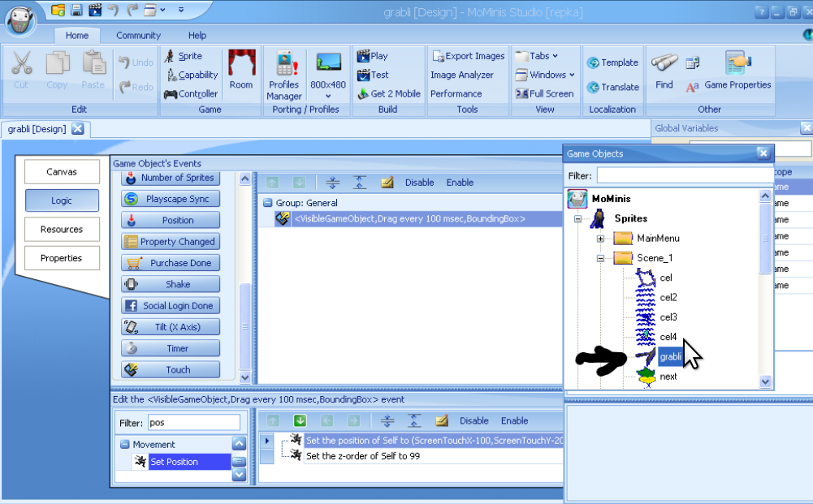Select the Touch event trigger
The width and height of the screenshot is (813, 504).
pos(171,369)
